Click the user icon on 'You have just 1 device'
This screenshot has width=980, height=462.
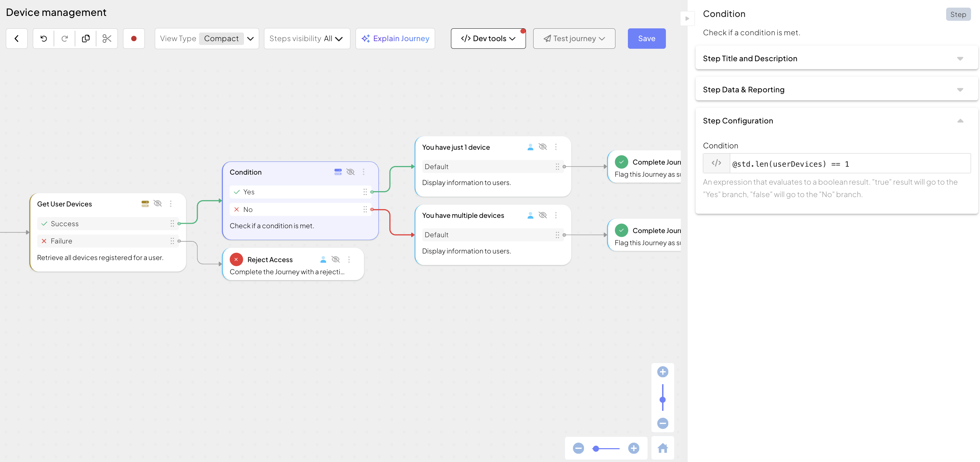530,147
